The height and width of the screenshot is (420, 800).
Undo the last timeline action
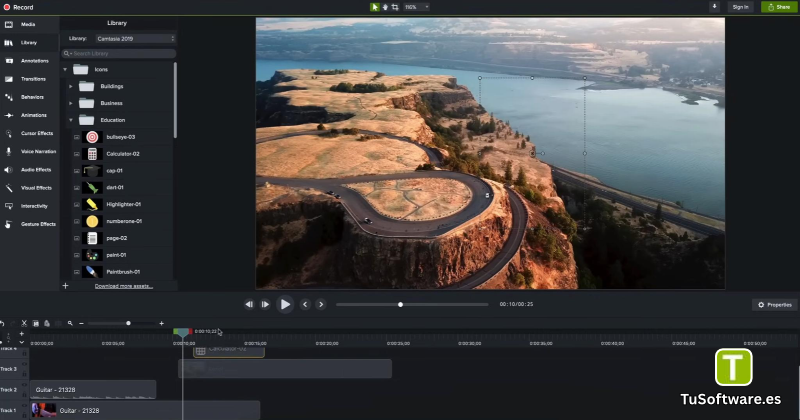coord(2,323)
